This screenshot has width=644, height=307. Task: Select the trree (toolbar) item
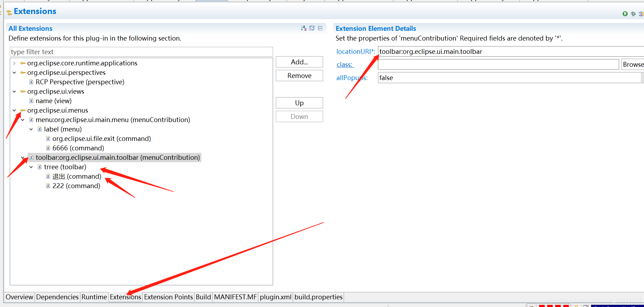click(x=65, y=167)
